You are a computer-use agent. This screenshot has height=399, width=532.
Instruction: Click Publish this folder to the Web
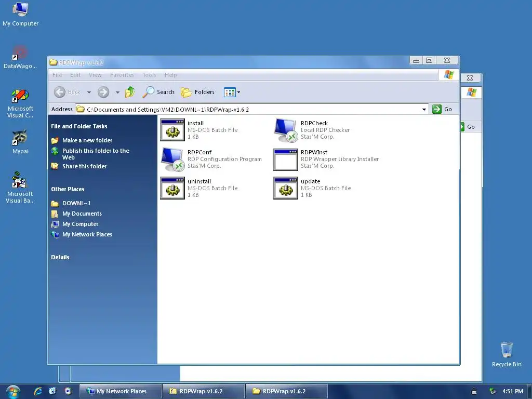pos(96,154)
